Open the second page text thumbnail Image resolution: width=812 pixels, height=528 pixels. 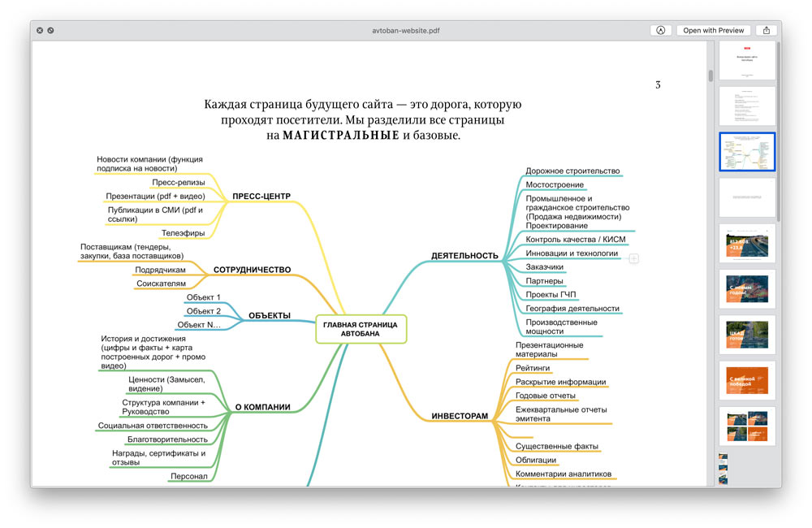747,106
